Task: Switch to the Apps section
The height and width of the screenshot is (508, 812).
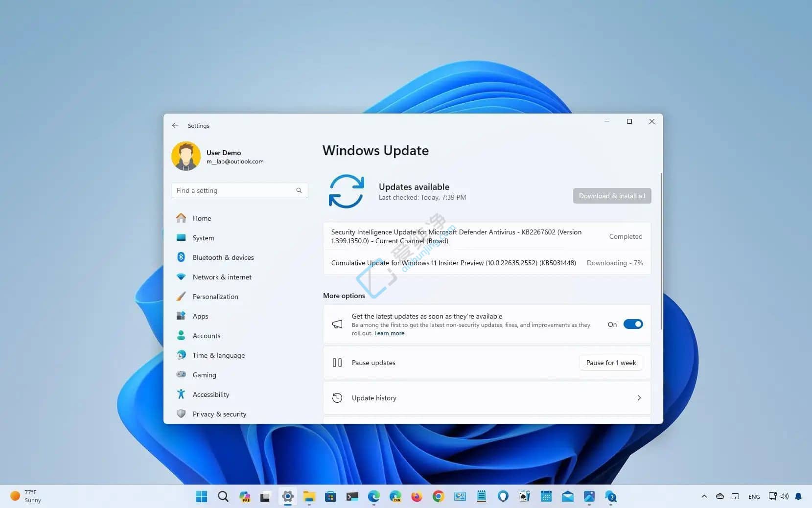Action: click(200, 316)
